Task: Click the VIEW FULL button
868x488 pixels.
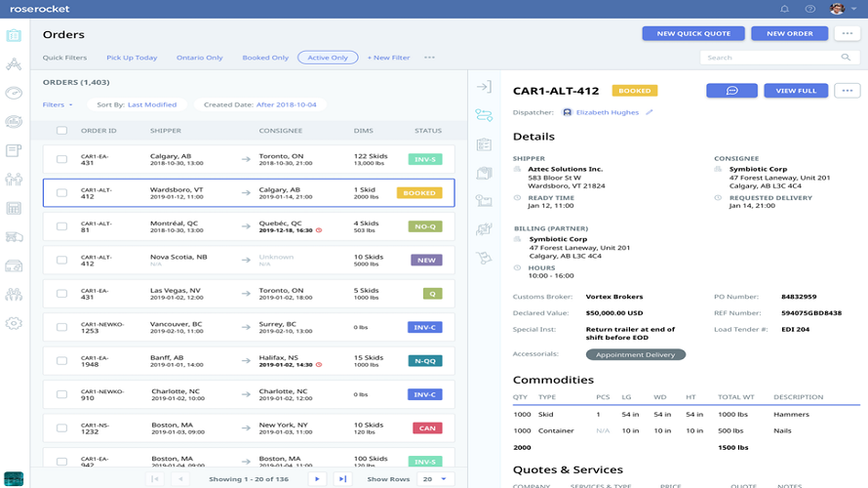Action: [x=796, y=91]
